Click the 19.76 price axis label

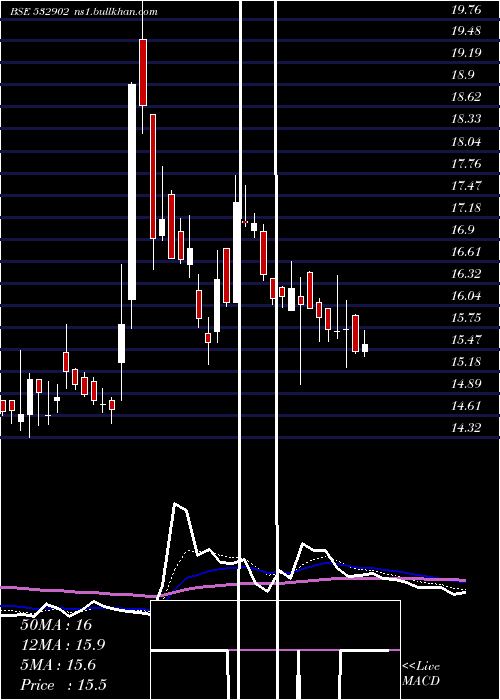(x=466, y=9)
